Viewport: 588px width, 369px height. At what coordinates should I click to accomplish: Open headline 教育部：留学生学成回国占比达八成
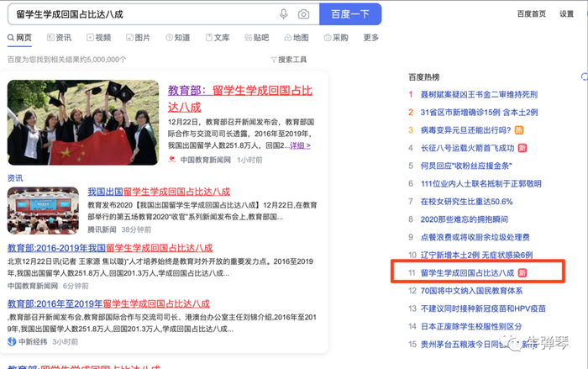240,98
